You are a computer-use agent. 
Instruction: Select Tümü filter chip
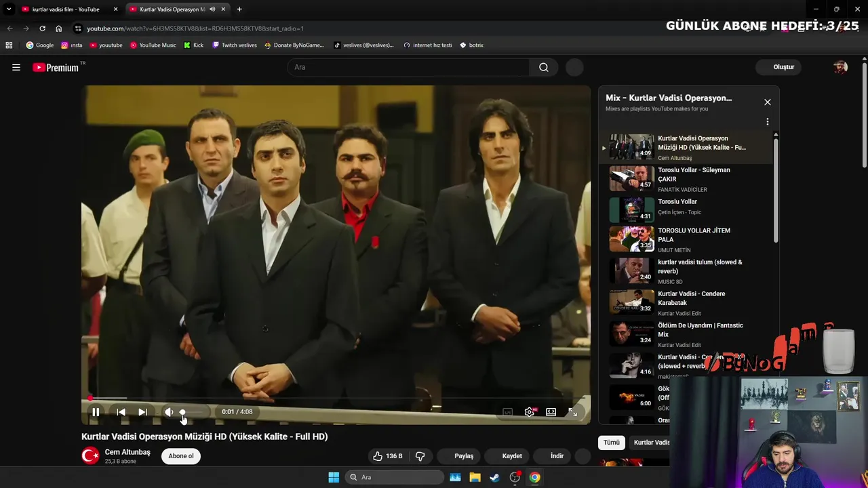pyautogui.click(x=612, y=443)
